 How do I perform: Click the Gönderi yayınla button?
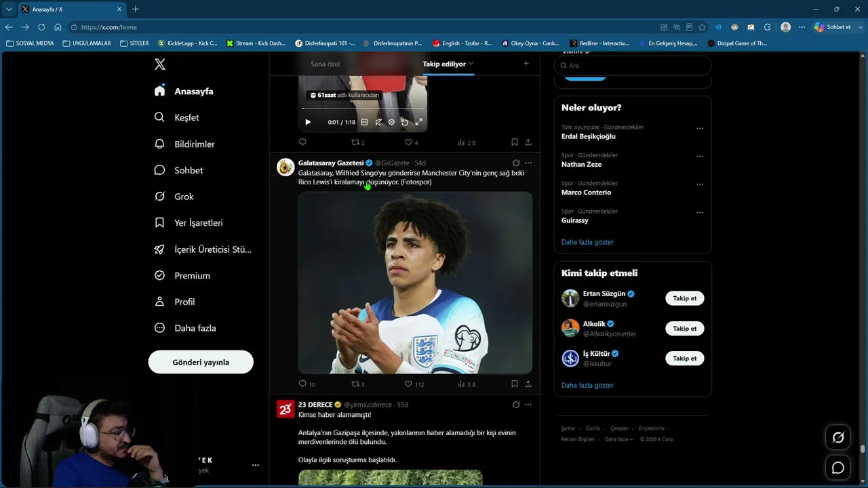pos(201,362)
